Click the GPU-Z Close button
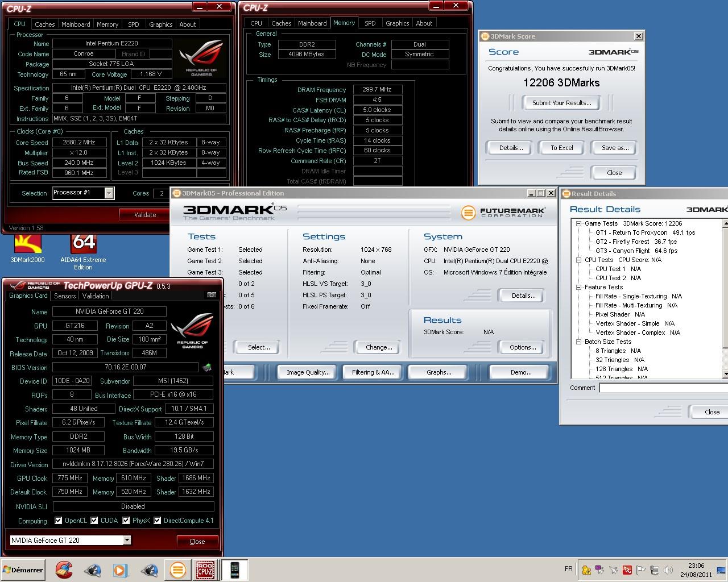 pyautogui.click(x=197, y=541)
